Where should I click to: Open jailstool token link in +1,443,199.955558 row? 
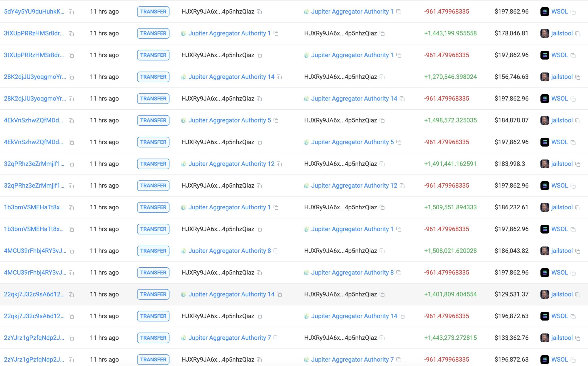pyautogui.click(x=562, y=33)
